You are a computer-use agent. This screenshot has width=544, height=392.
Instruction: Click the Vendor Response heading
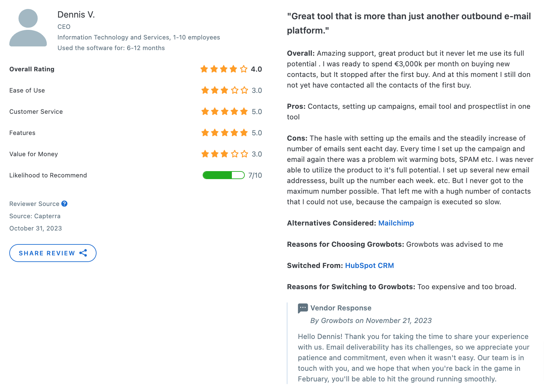[x=341, y=308]
